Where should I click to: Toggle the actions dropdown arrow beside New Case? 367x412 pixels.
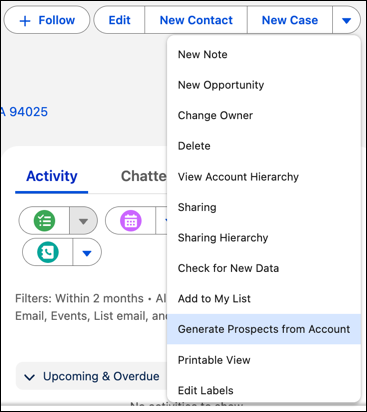[346, 20]
